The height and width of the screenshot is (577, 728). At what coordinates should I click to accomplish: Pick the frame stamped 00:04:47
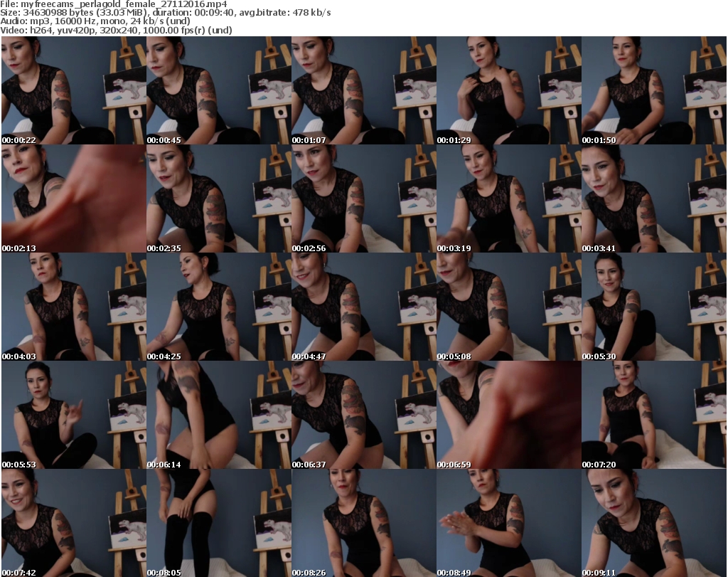tap(363, 307)
